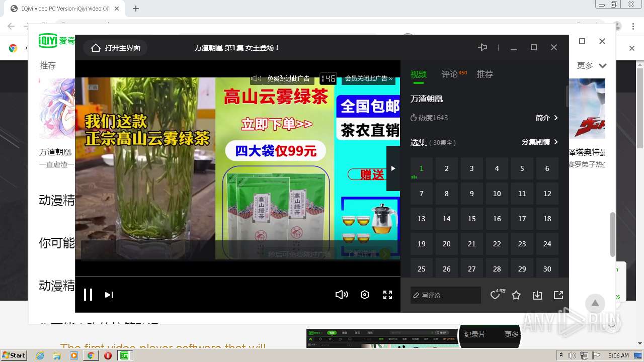
Task: Select episode 12
Action: pos(547,194)
